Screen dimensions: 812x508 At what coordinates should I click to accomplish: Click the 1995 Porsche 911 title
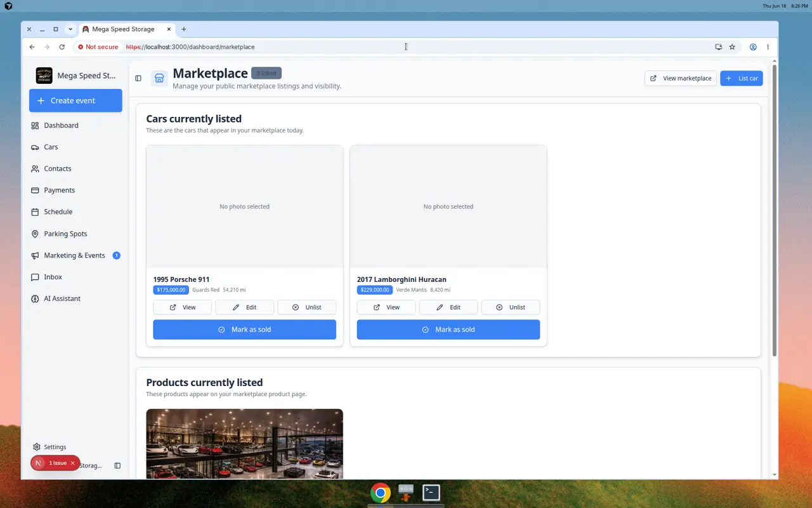pyautogui.click(x=181, y=279)
